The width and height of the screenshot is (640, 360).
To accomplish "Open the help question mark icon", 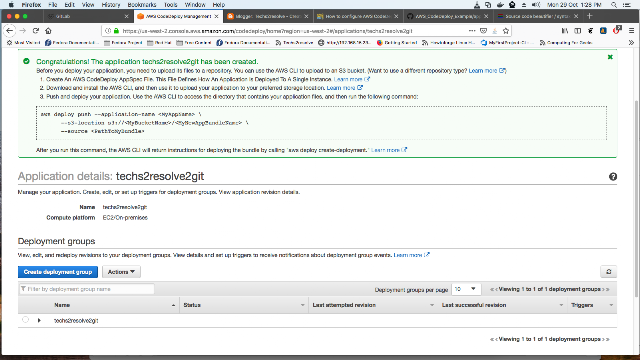I will (x=613, y=177).
